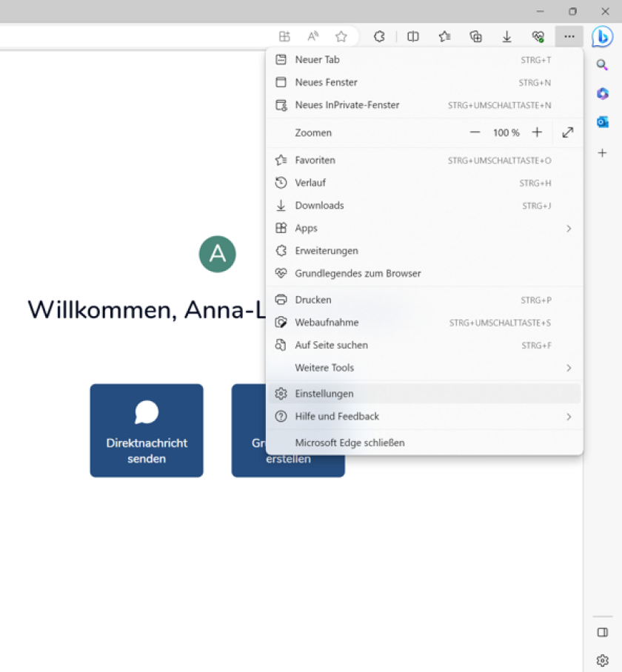Open Bing Chat in the sidebar
The image size is (622, 672).
pyautogui.click(x=603, y=36)
